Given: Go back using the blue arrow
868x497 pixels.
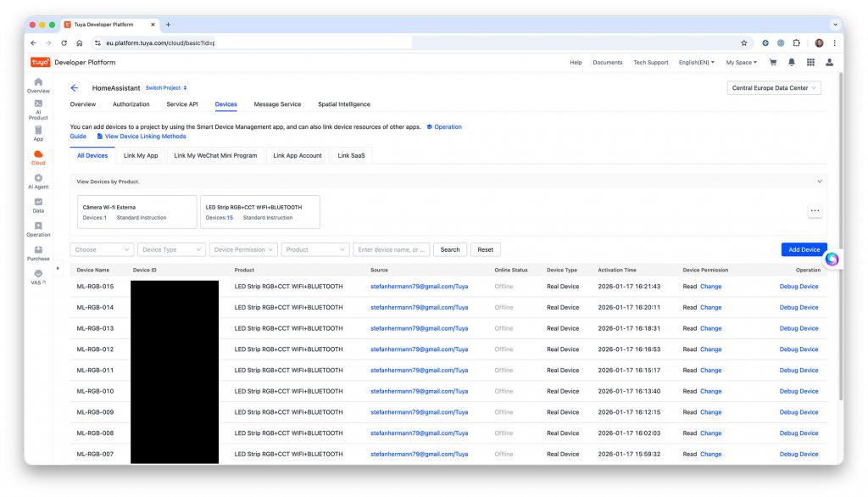Looking at the screenshot, I should [75, 87].
